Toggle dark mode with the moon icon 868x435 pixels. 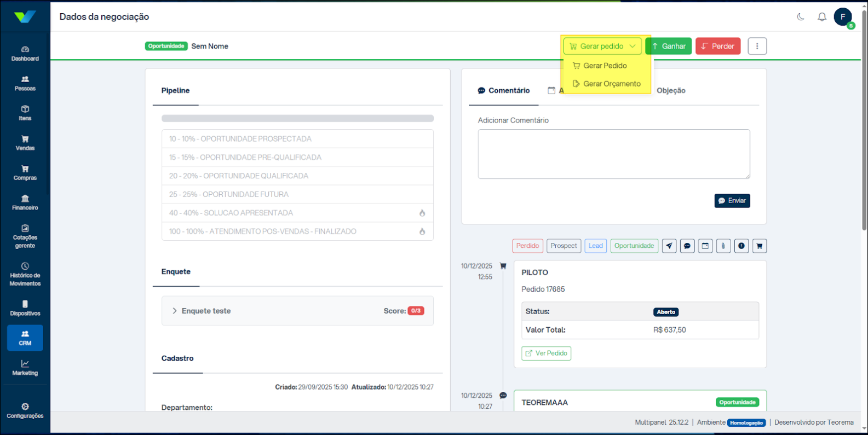coord(801,17)
